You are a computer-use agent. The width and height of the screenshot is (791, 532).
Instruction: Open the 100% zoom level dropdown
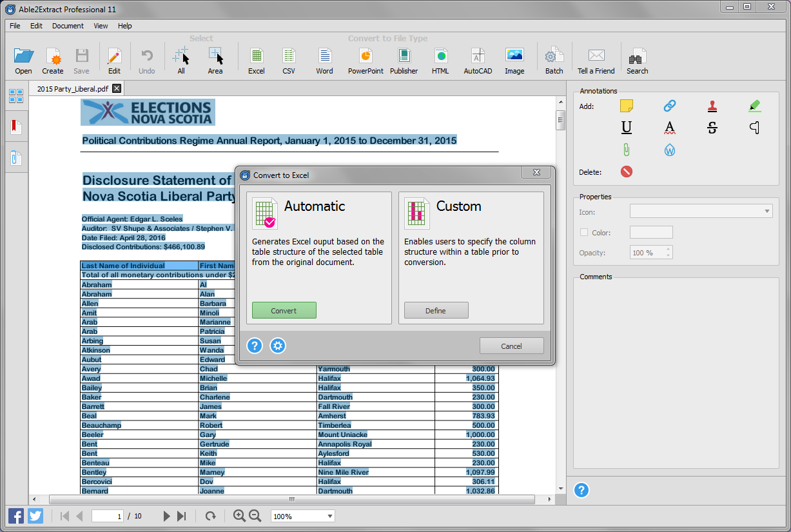coord(303,516)
